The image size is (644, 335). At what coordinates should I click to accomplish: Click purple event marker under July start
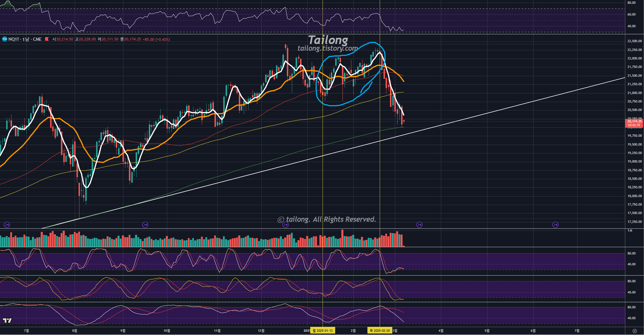(x=7, y=225)
